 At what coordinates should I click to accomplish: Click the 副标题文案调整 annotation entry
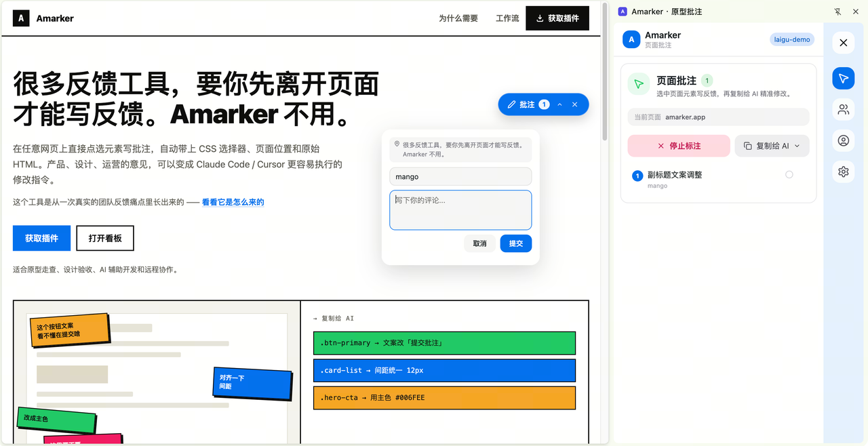[718, 179]
